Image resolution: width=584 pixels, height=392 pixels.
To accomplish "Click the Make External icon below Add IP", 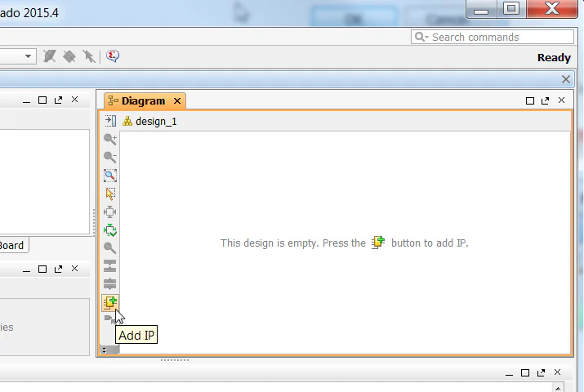I will (x=109, y=318).
